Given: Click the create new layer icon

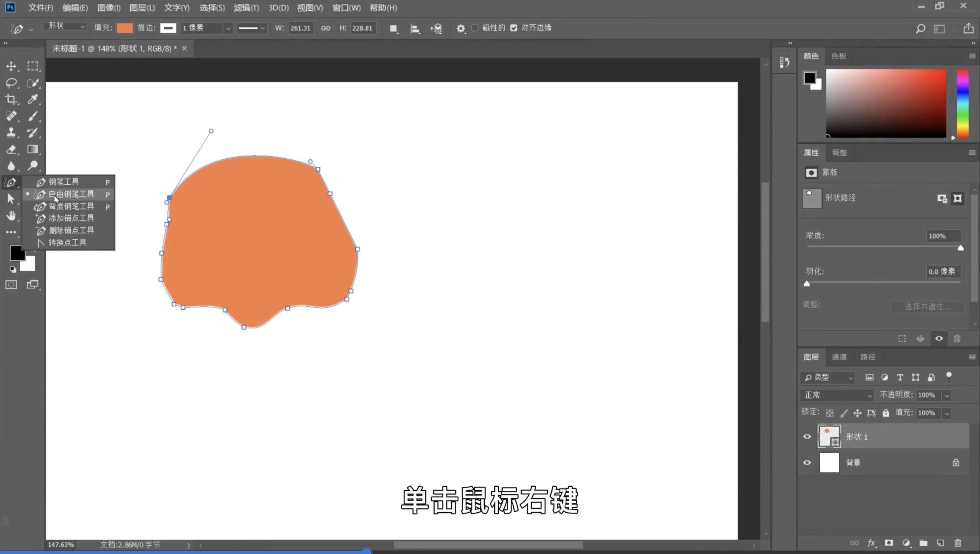Looking at the screenshot, I should point(940,543).
